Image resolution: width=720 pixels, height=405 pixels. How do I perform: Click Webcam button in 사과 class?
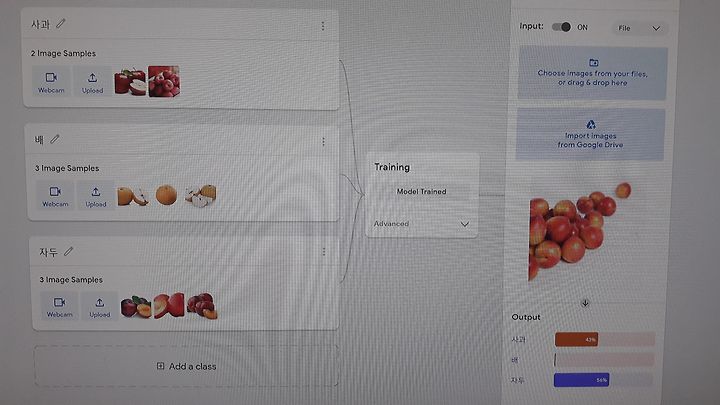click(51, 81)
